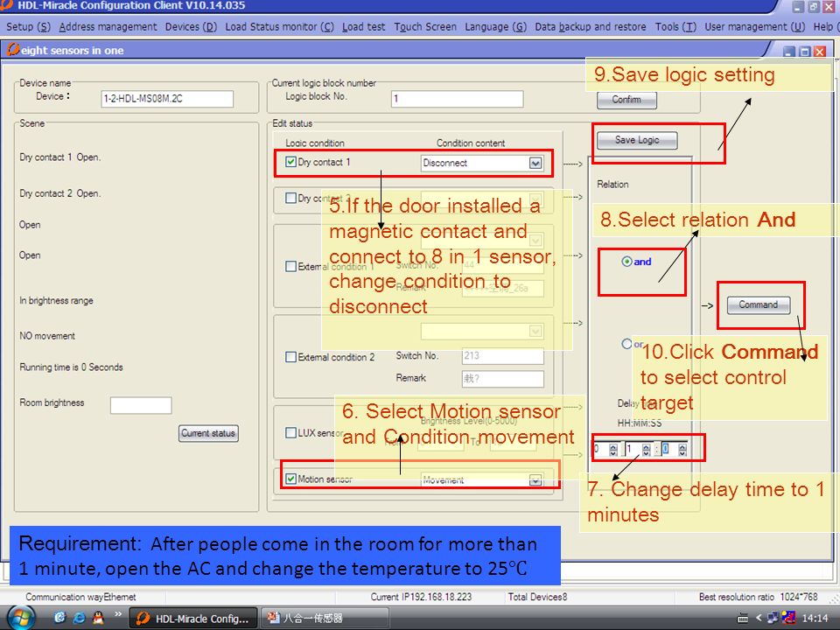The image size is (840, 630).
Task: Select the 'and' relation radio button
Action: 626,262
